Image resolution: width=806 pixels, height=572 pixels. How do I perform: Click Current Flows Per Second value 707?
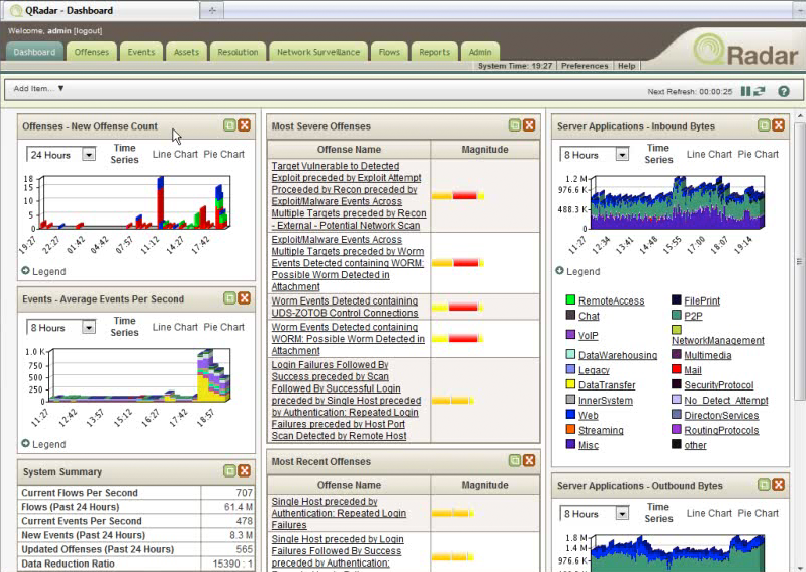[244, 492]
